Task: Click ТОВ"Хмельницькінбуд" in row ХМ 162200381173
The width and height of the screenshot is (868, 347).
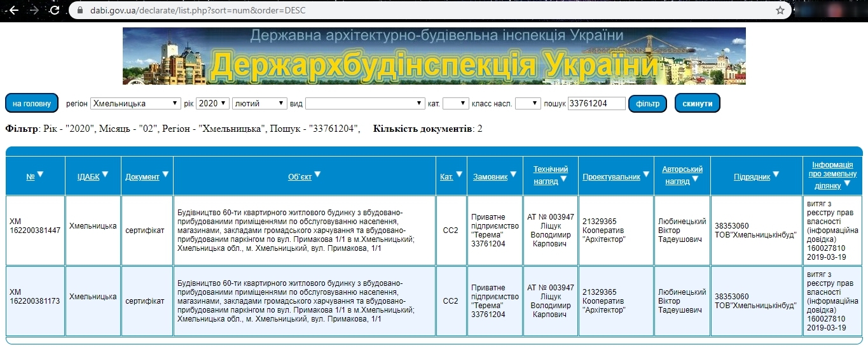Action: (755, 306)
